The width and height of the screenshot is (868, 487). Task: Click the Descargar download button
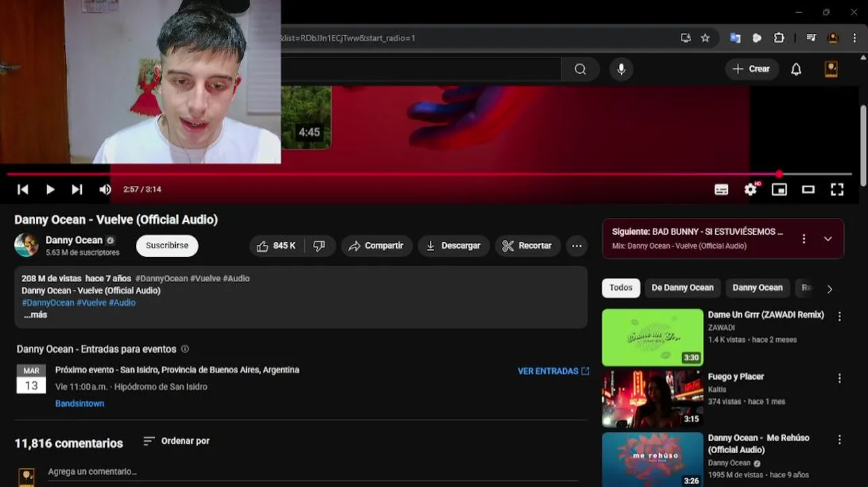pos(454,246)
